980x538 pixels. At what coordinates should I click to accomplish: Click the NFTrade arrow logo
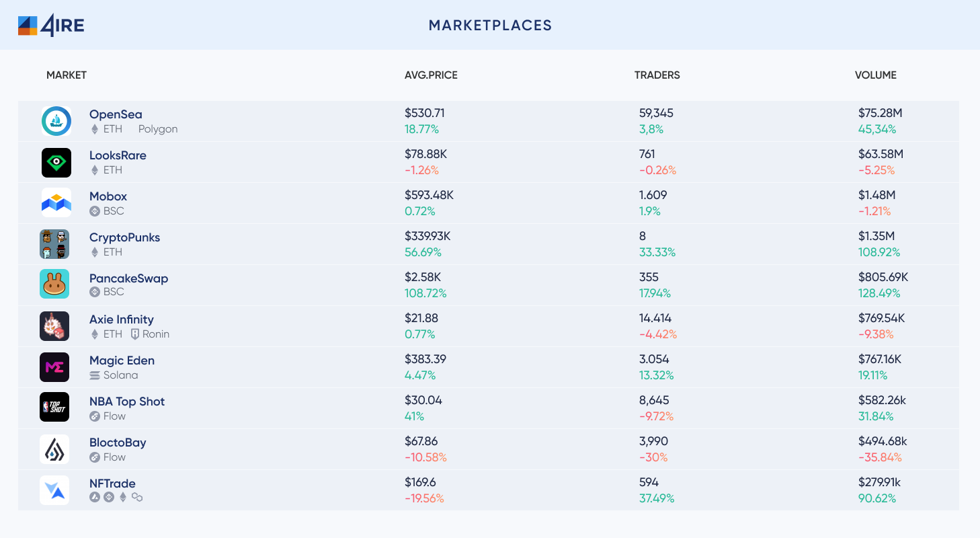[54, 490]
